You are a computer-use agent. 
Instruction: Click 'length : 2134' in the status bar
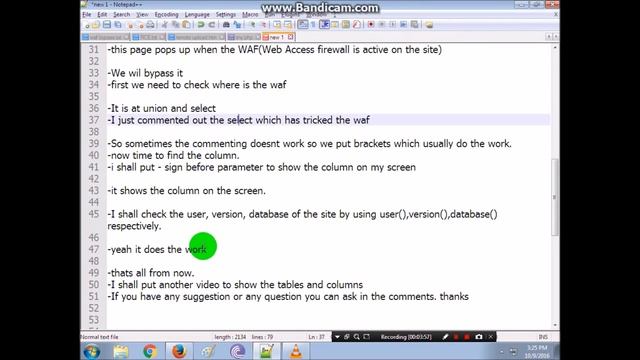pos(230,337)
